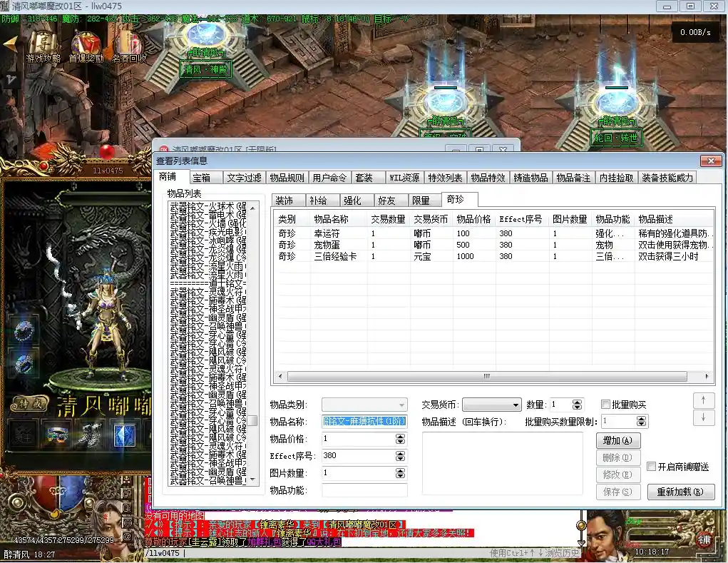Click the lower ring slot beside character
Image resolution: width=728 pixels, height=563 pixels.
24,364
